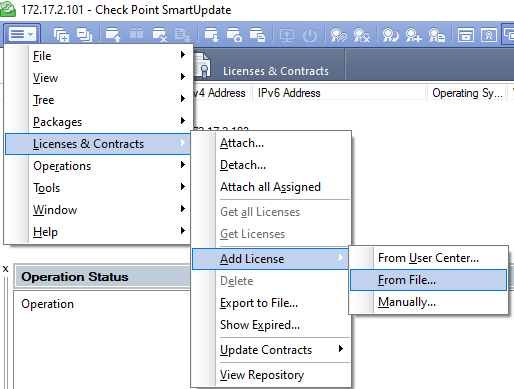514x389 pixels.
Task: Click the license ribbon with file icon
Action: click(x=437, y=34)
